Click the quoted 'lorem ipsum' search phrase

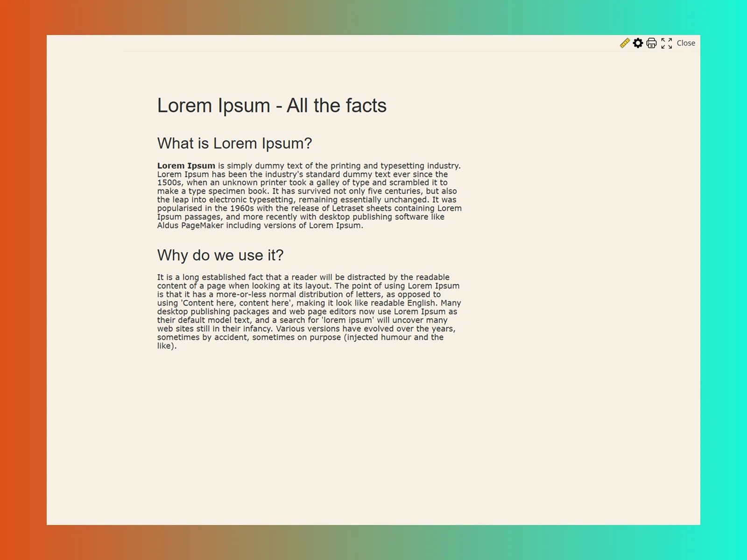click(348, 320)
